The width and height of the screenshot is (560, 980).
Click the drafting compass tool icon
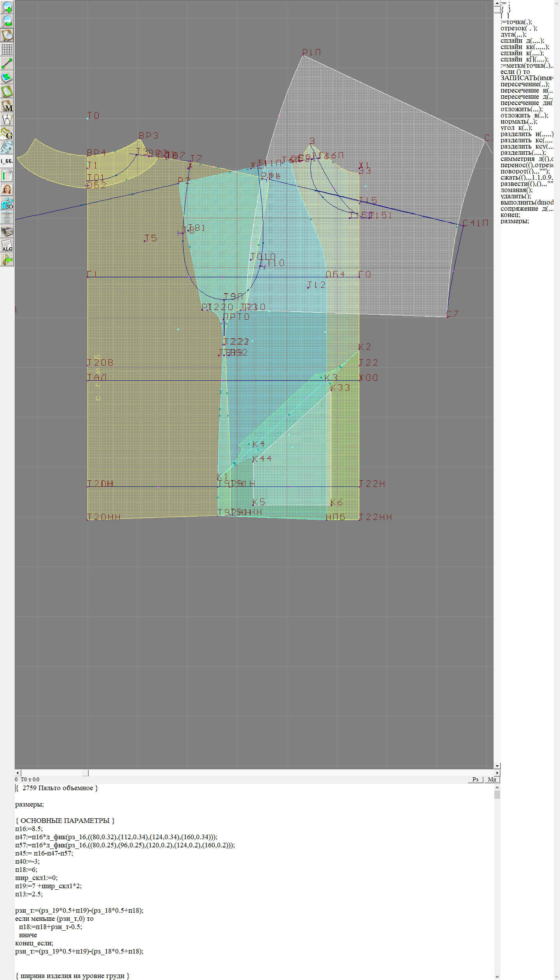coord(7,119)
